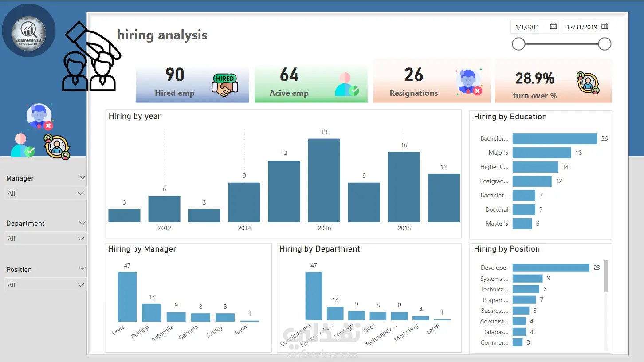Click the 2016 bar with 19 hires

point(324,181)
